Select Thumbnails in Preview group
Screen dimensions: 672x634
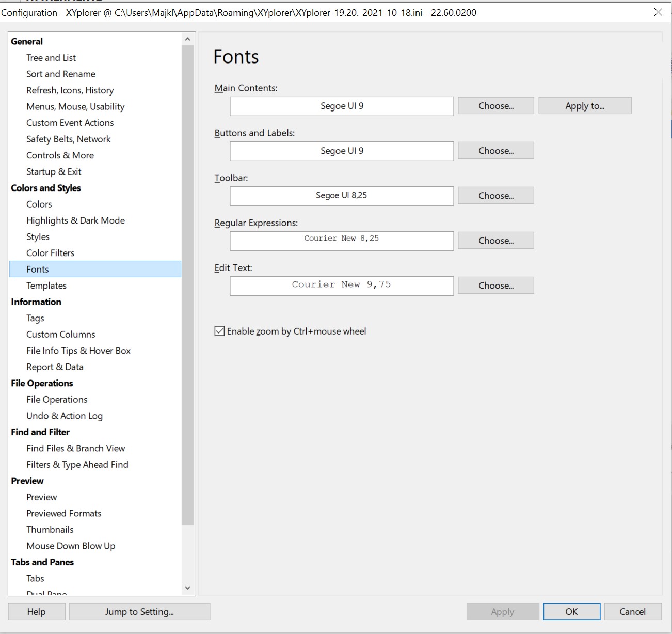click(x=50, y=530)
